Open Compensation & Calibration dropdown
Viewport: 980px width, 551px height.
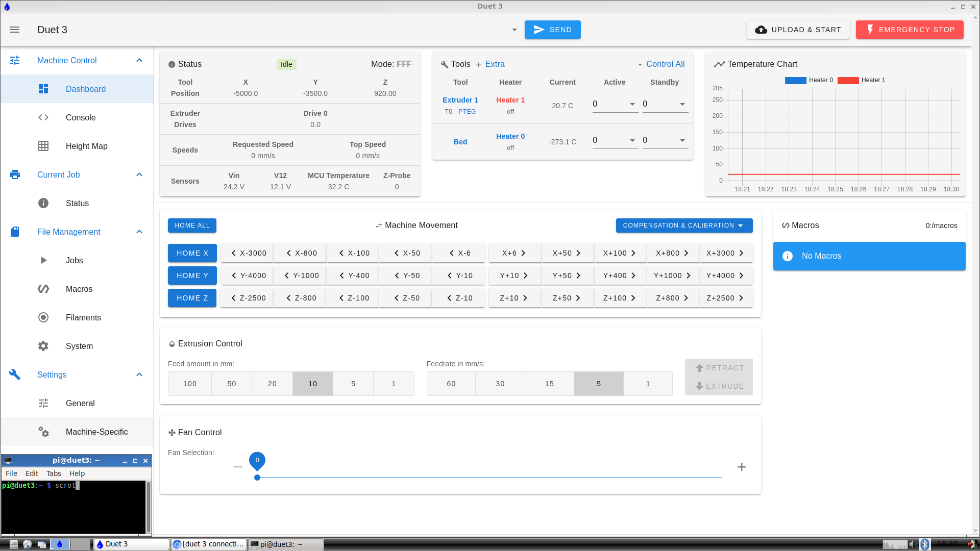click(x=684, y=226)
